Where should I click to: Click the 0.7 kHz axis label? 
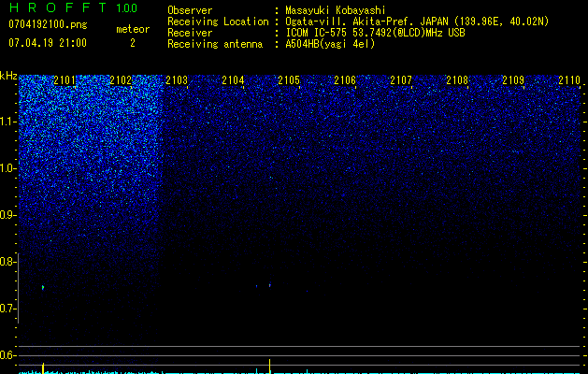[x=7, y=309]
